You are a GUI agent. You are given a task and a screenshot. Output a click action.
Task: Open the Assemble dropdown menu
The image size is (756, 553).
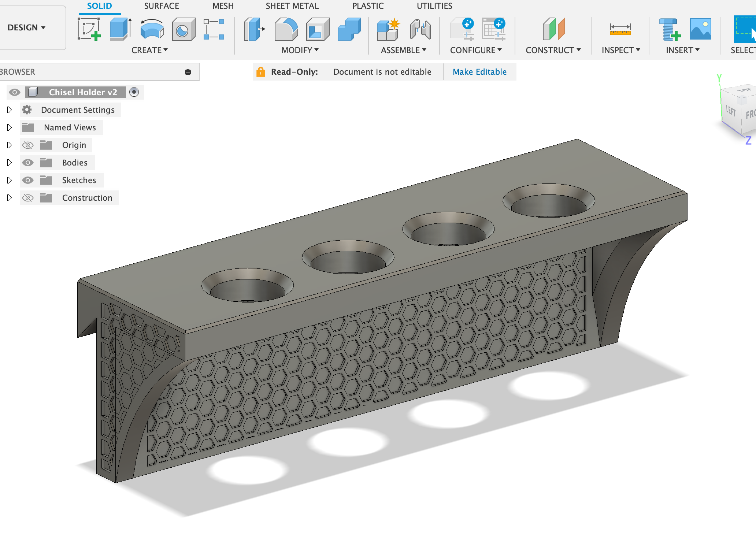pyautogui.click(x=403, y=50)
